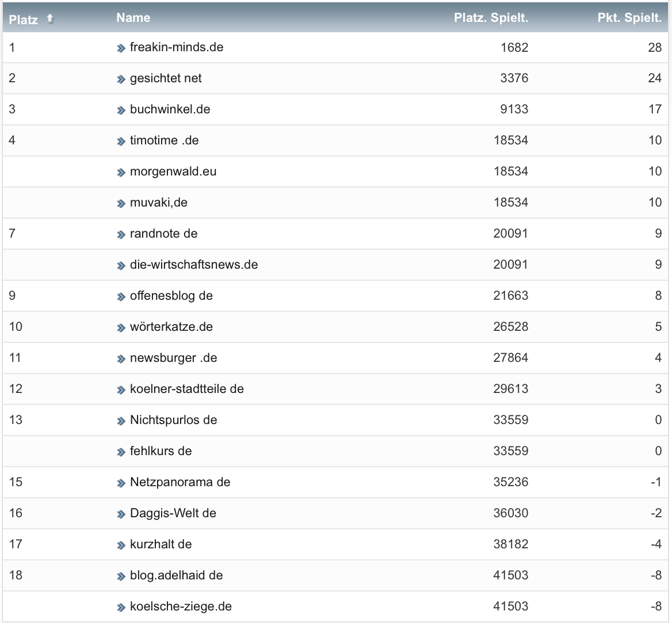Sort table by Name column header

[x=133, y=18]
